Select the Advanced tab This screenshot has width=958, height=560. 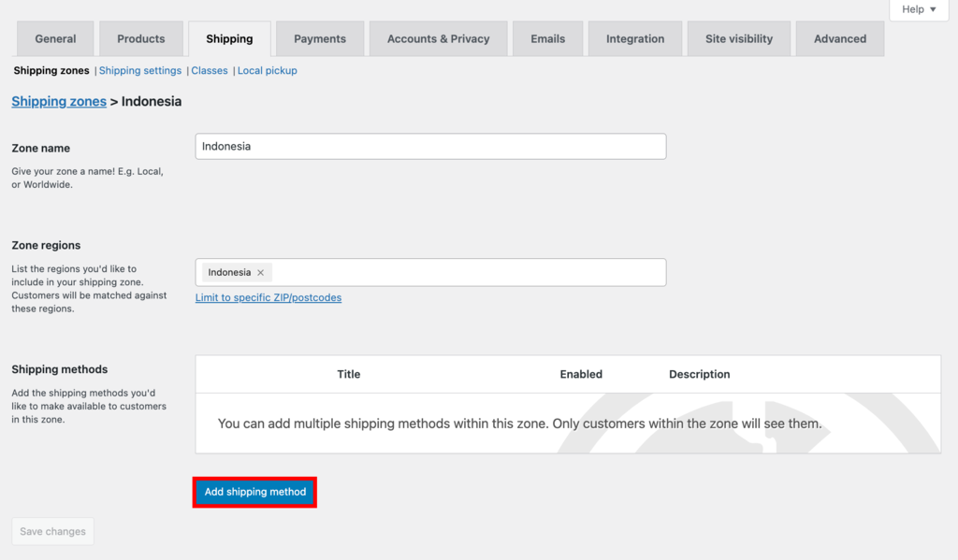[x=840, y=39]
